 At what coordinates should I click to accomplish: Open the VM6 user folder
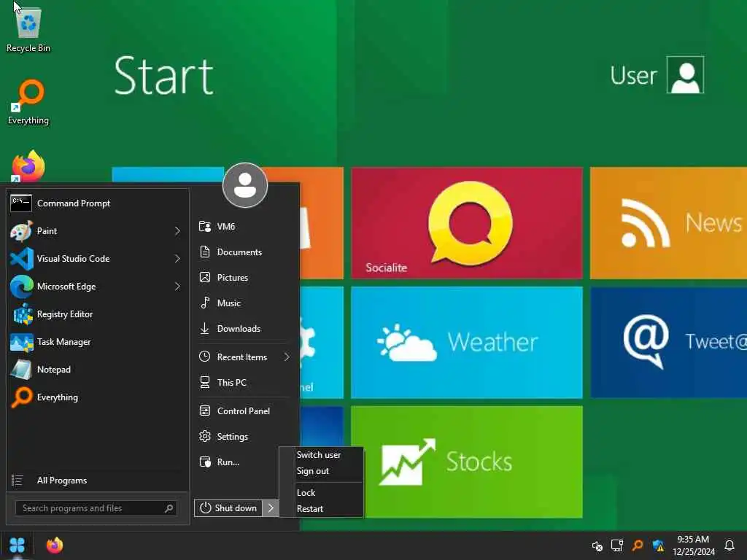[244, 226]
